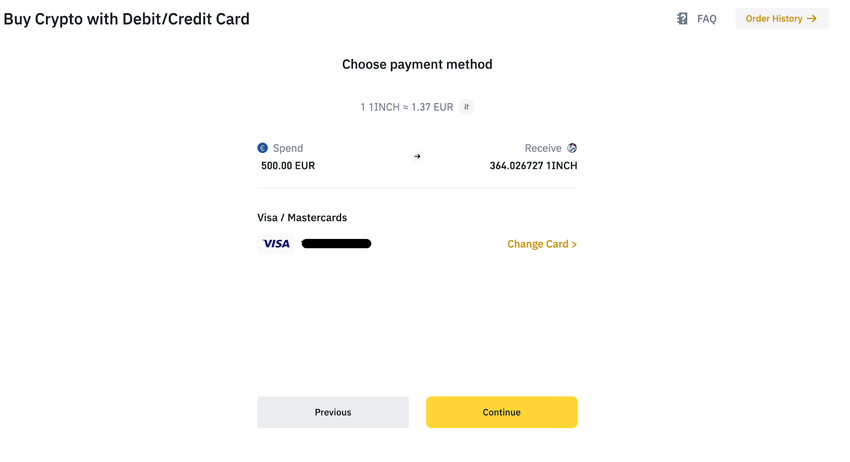The image size is (850, 462).
Task: Click the Order History arrow icon
Action: (812, 19)
